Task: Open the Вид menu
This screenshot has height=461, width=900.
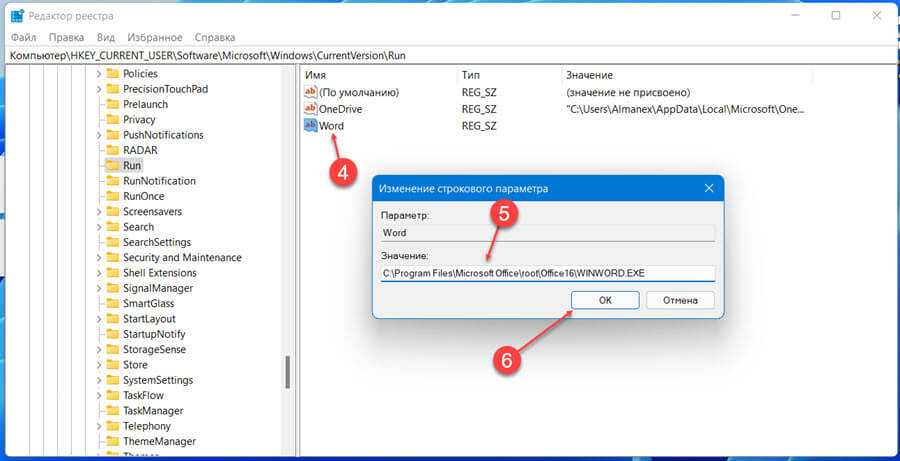Action: point(106,37)
